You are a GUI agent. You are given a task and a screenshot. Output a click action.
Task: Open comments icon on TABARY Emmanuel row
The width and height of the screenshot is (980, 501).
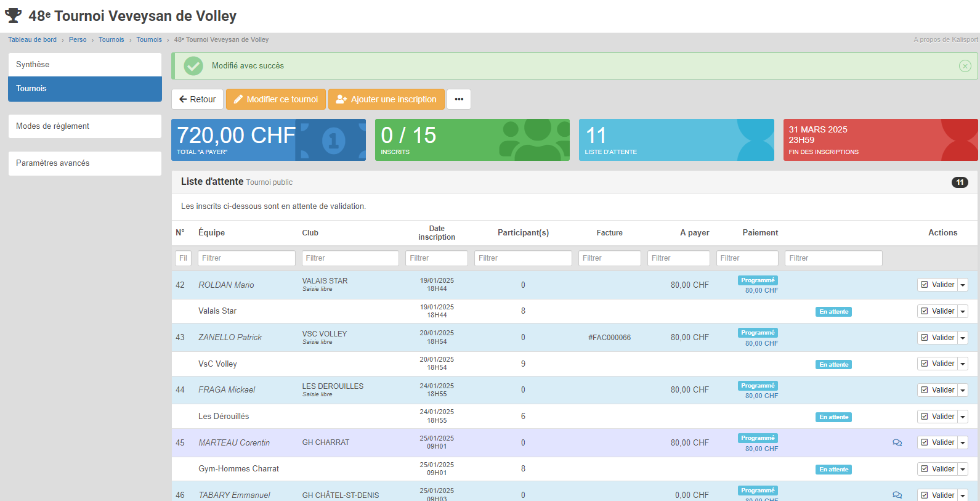[897, 495]
